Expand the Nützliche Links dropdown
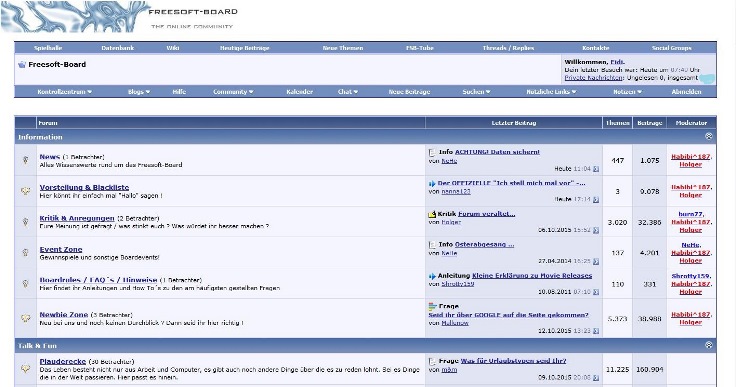Viewport: 736px width, 387px height. [551, 92]
